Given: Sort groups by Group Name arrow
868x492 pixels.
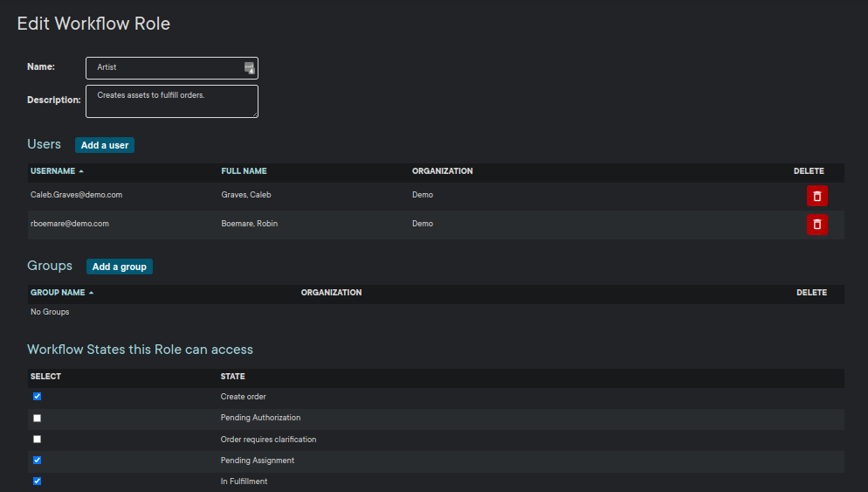Looking at the screenshot, I should (x=91, y=293).
